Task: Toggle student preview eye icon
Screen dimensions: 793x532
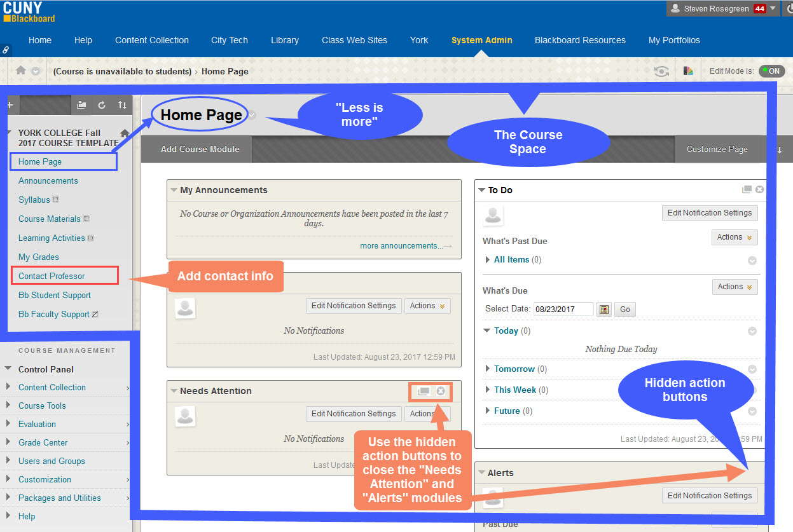Action: pos(662,71)
